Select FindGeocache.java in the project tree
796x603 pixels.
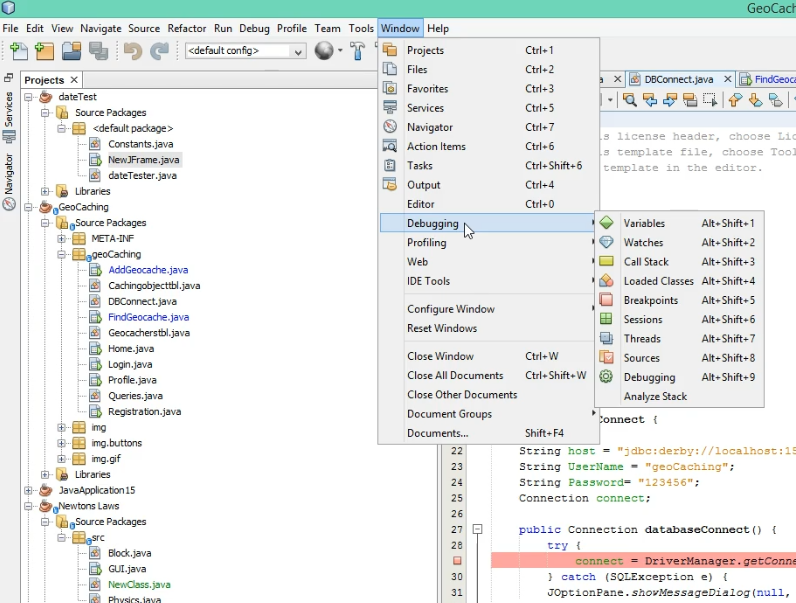[x=148, y=317]
